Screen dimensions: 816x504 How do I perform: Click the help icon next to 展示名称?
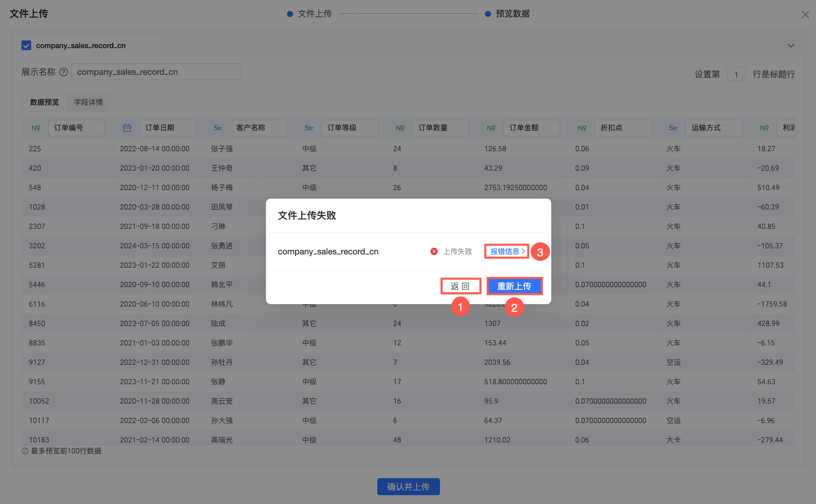(x=64, y=72)
